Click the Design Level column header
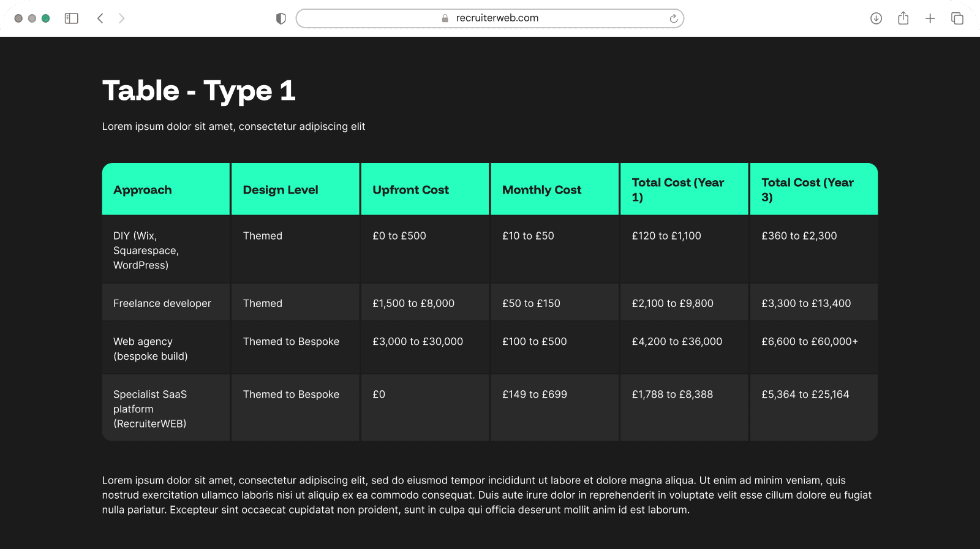Screen dimensions: 980x549 295,189
